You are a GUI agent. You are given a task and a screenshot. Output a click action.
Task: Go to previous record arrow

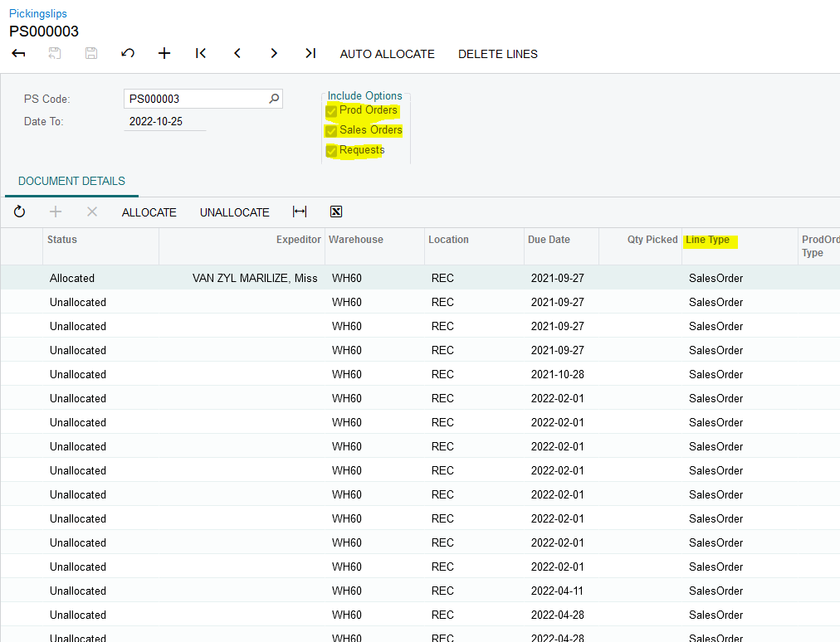tap(237, 53)
